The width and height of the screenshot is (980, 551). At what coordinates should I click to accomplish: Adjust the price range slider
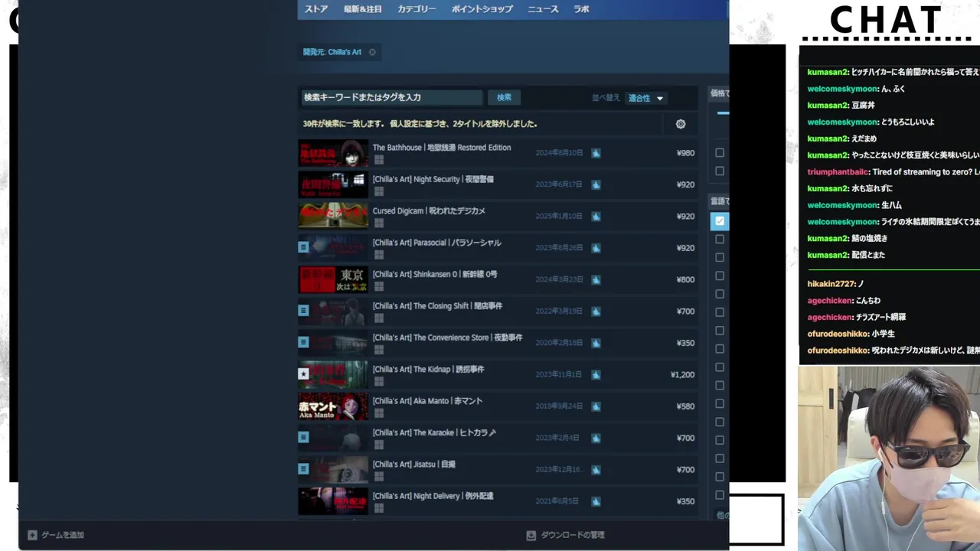click(723, 113)
